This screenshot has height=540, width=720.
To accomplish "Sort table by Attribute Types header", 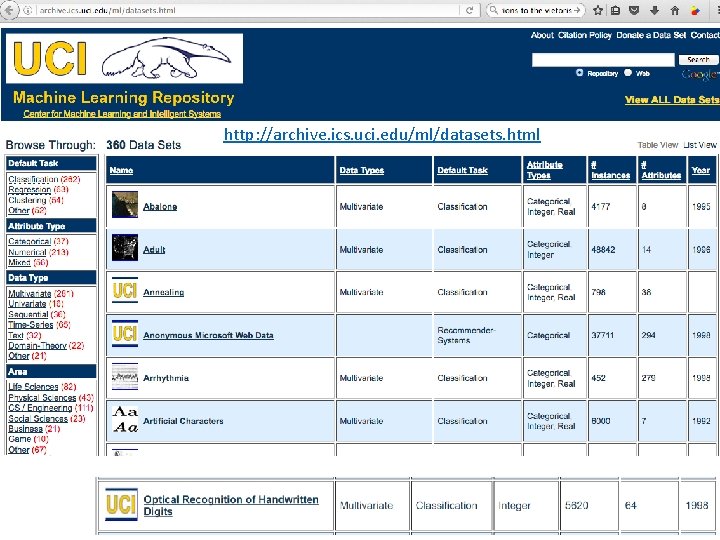I will click(x=545, y=170).
